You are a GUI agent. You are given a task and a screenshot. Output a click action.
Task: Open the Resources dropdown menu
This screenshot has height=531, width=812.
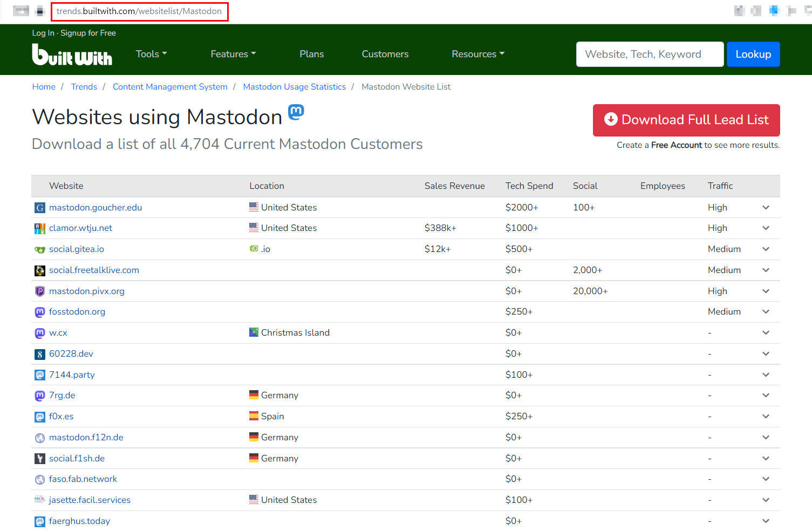point(478,54)
